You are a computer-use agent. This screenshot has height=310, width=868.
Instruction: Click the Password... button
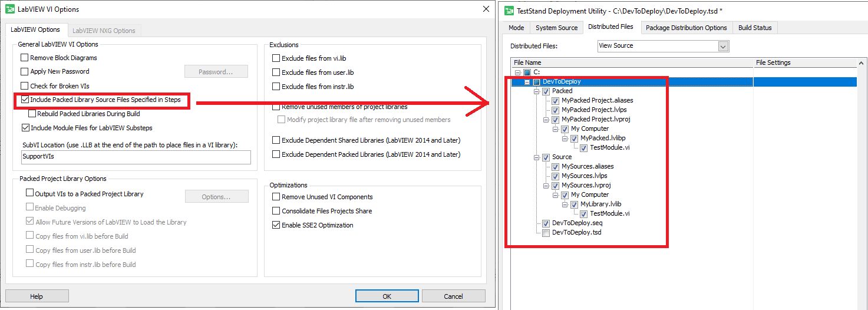(216, 72)
